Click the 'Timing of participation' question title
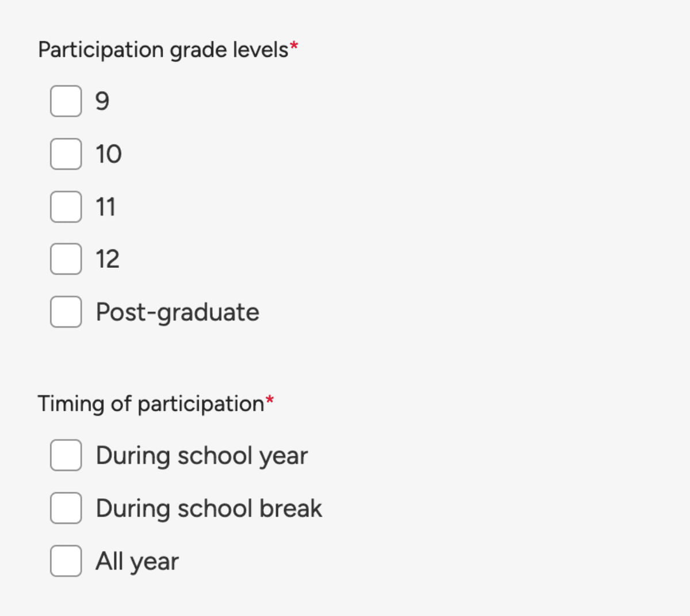 pos(151,404)
